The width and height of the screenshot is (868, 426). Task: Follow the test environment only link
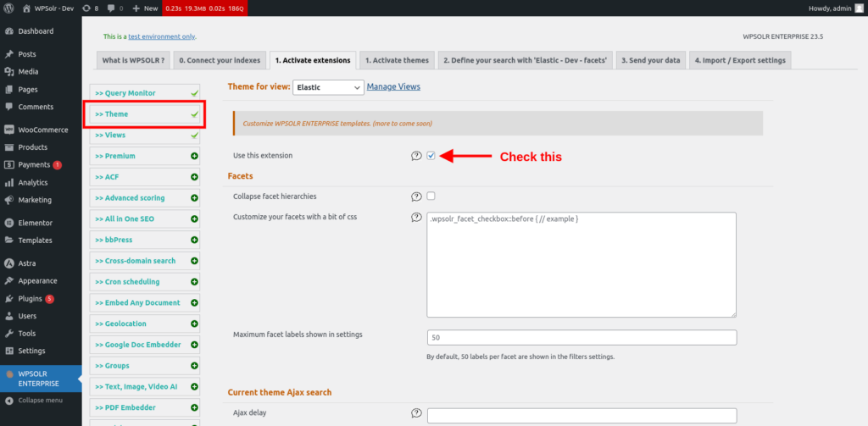tap(162, 36)
